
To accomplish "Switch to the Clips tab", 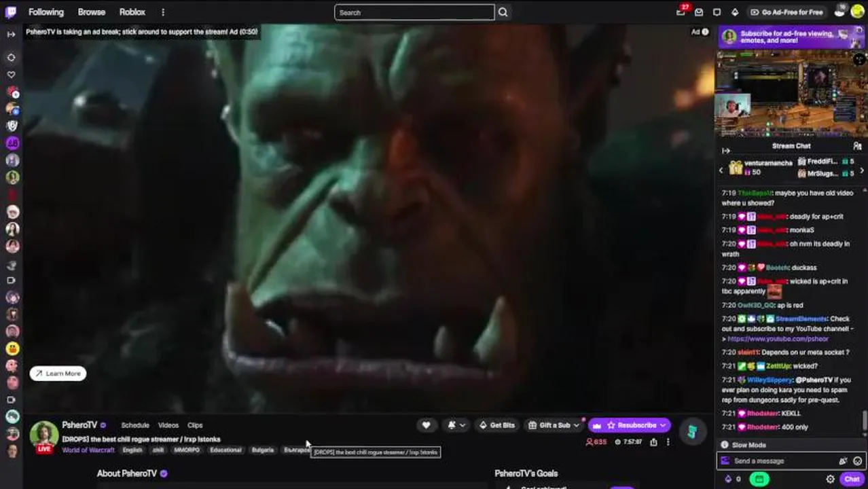I will pos(195,425).
